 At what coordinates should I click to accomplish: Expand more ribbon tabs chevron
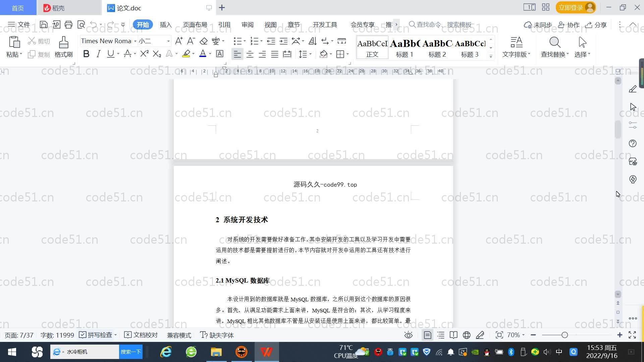(396, 24)
